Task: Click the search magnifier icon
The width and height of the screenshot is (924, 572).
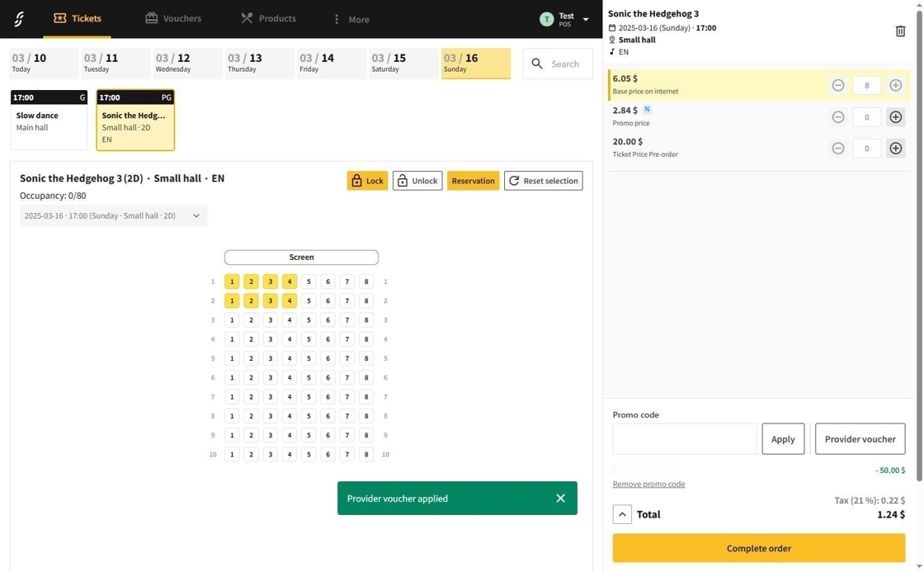Action: coord(537,64)
